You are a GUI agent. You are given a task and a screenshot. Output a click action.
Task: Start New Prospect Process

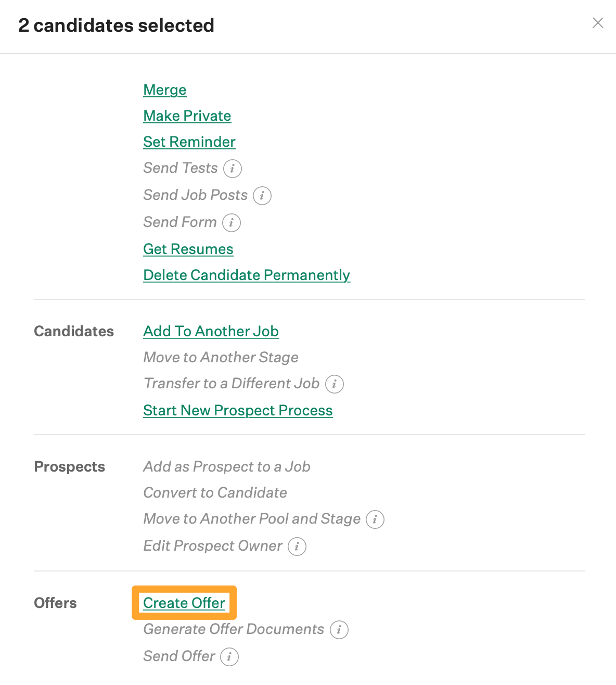[238, 410]
